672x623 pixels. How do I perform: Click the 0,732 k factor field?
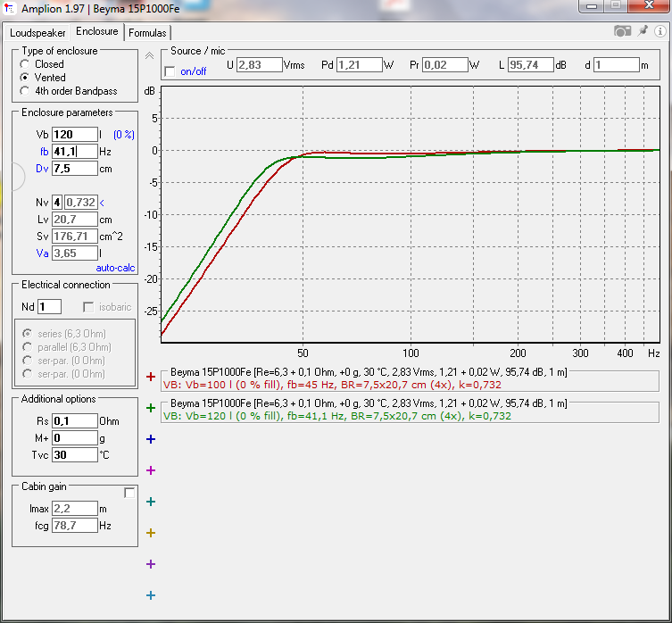[81, 203]
